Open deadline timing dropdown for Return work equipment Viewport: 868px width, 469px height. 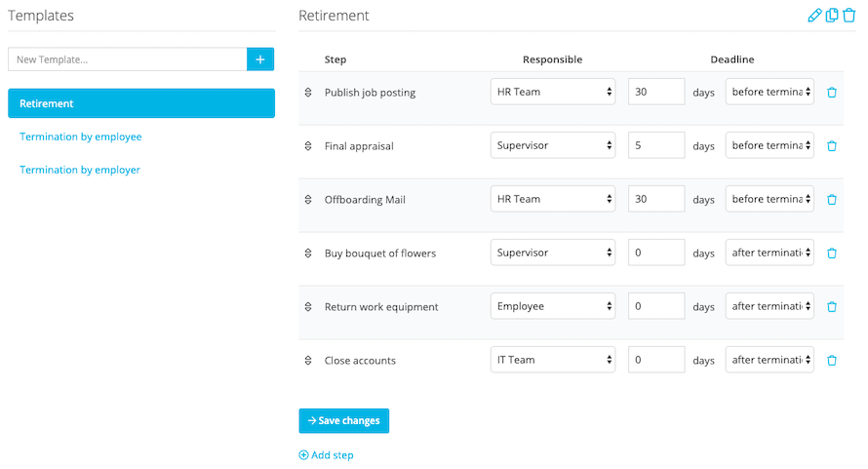769,306
